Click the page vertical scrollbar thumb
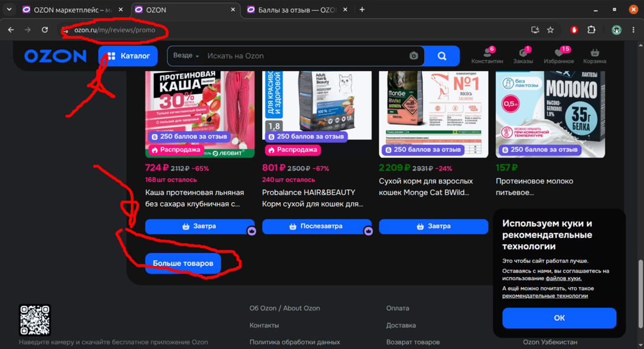 640,294
